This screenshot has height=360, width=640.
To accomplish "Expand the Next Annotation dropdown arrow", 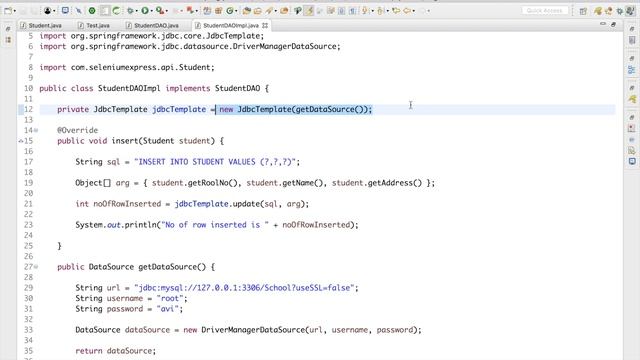I will pos(373,11).
